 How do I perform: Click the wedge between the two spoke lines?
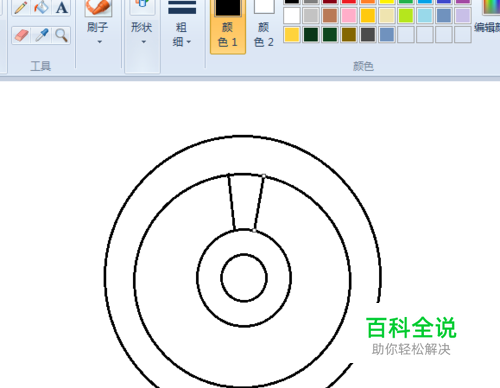[246, 202]
